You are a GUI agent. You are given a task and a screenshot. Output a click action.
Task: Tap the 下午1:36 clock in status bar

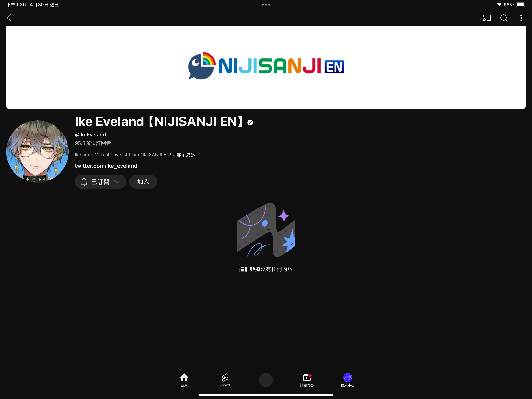click(16, 4)
